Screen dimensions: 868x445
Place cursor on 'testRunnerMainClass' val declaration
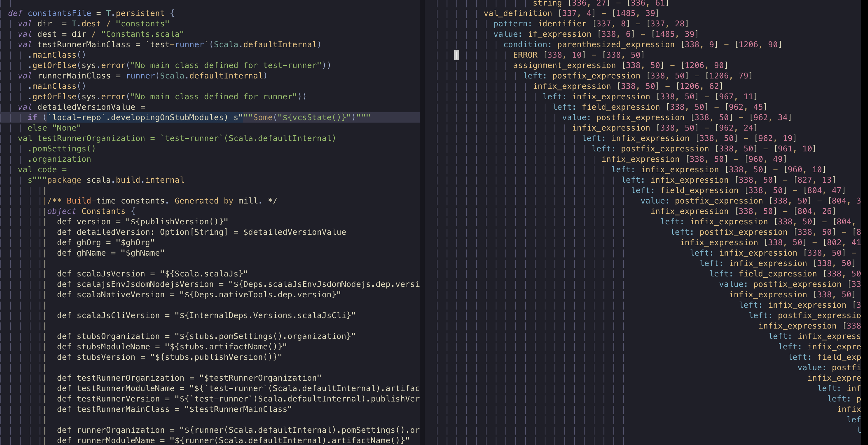(84, 44)
